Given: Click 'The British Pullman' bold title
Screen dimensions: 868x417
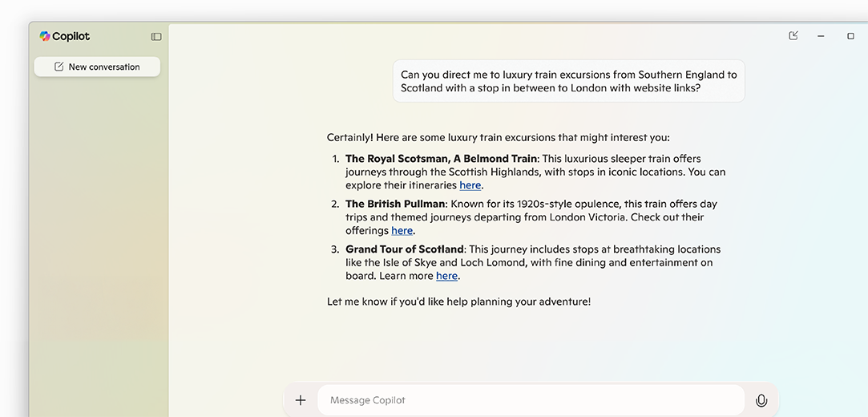Looking at the screenshot, I should [x=395, y=204].
